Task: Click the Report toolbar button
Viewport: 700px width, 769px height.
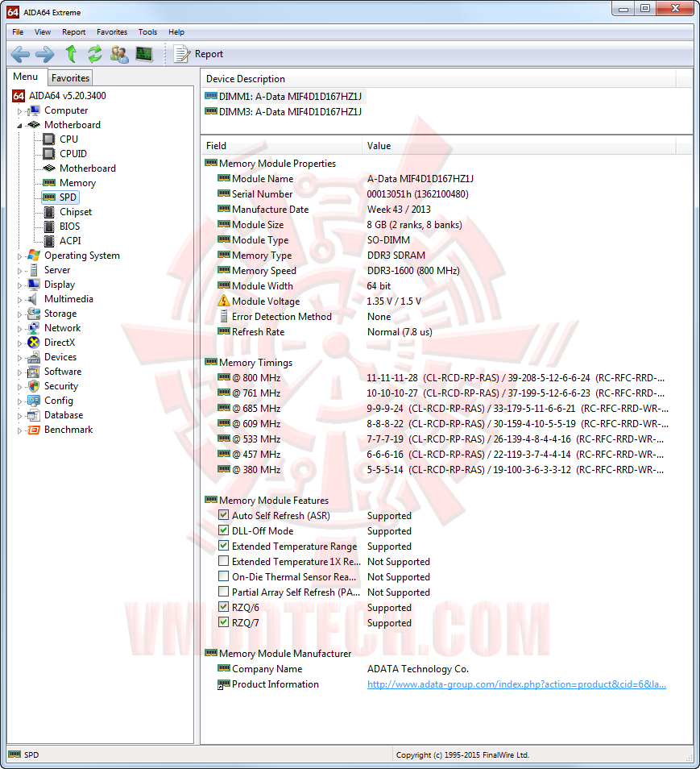Action: point(198,54)
